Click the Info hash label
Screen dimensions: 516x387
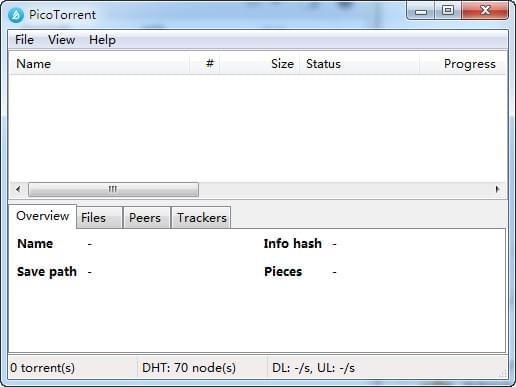(292, 244)
